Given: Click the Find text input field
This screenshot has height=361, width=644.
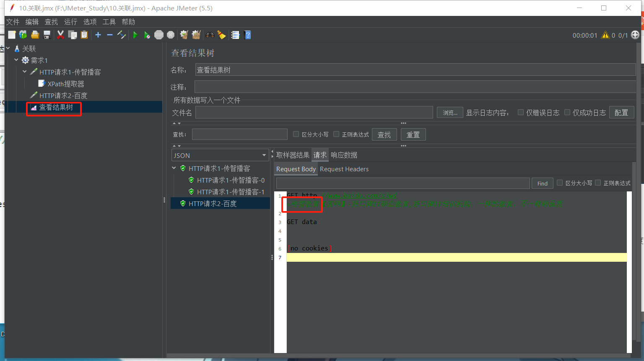Looking at the screenshot, I should pyautogui.click(x=403, y=183).
